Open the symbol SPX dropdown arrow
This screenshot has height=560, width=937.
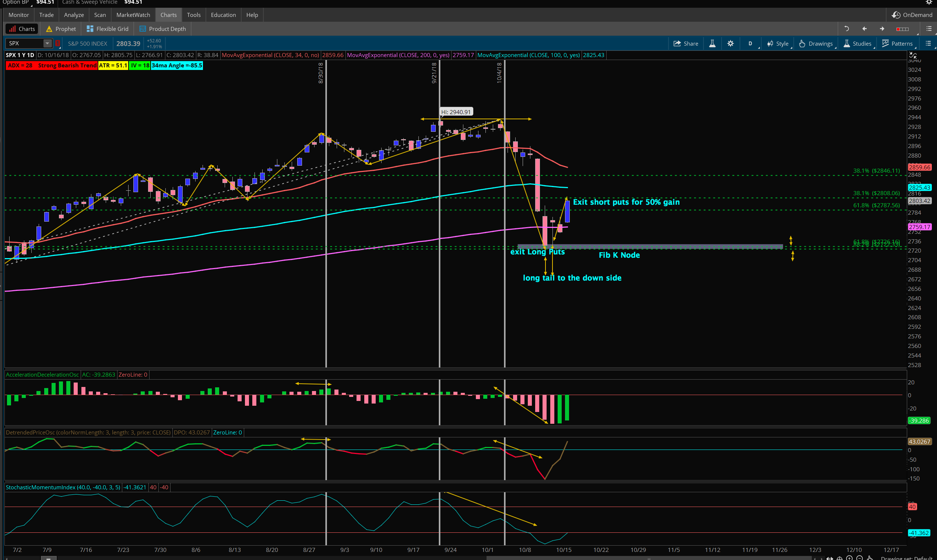click(47, 43)
